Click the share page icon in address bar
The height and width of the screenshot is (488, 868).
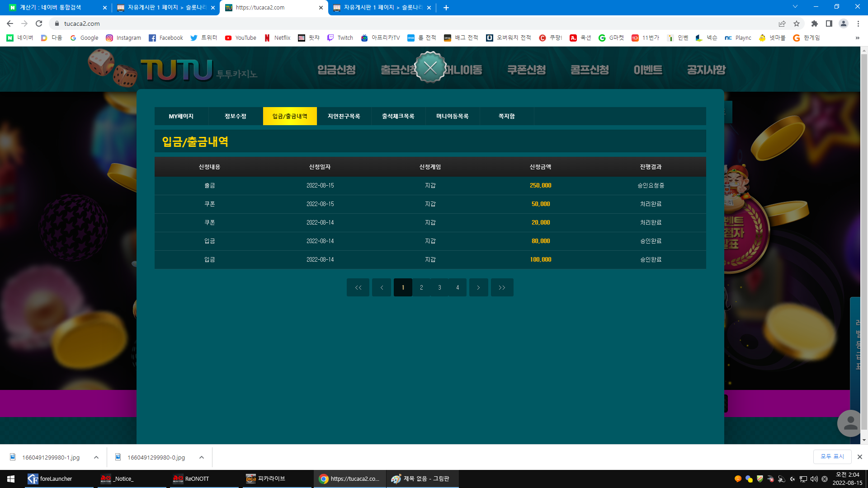782,23
